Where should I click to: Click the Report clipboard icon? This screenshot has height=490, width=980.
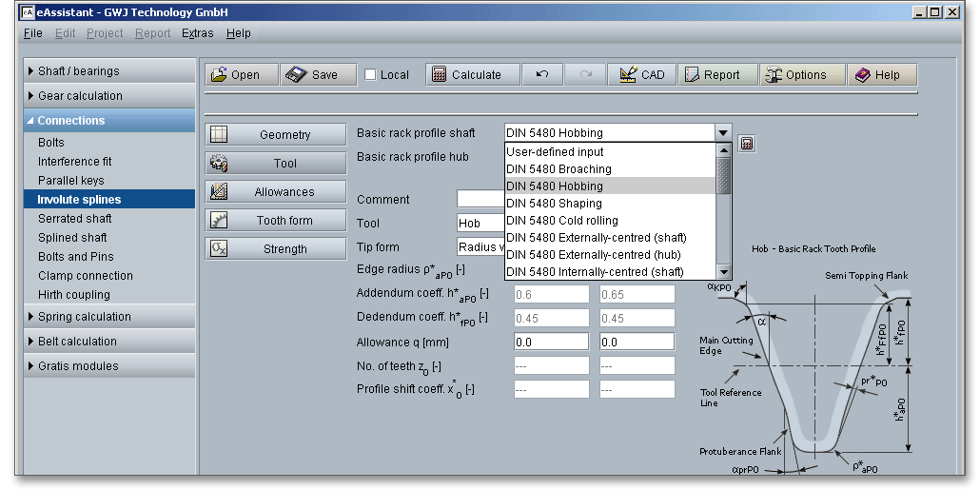(690, 75)
